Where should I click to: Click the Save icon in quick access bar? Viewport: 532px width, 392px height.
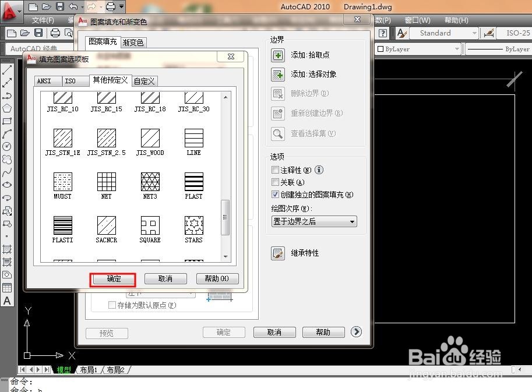pyautogui.click(x=60, y=6)
